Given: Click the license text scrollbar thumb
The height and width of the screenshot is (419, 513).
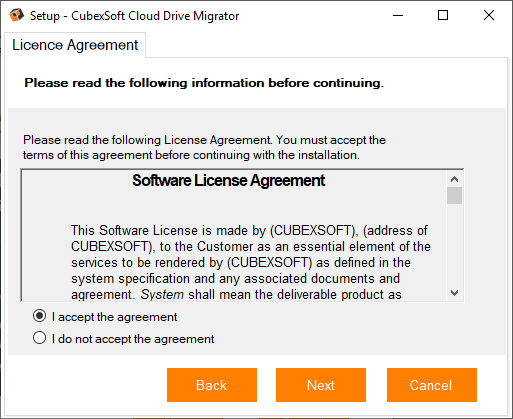Looking at the screenshot, I should (x=454, y=195).
